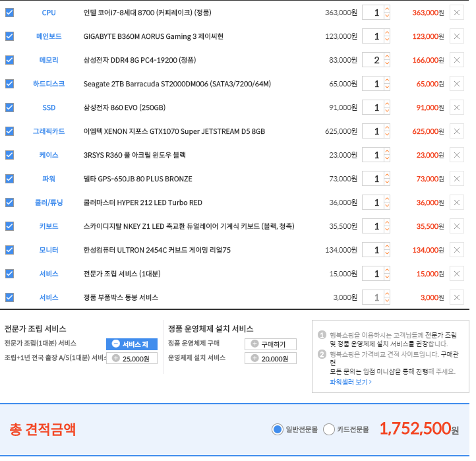Decrease 그래픽카드 quantity with down arrow

tap(387, 135)
